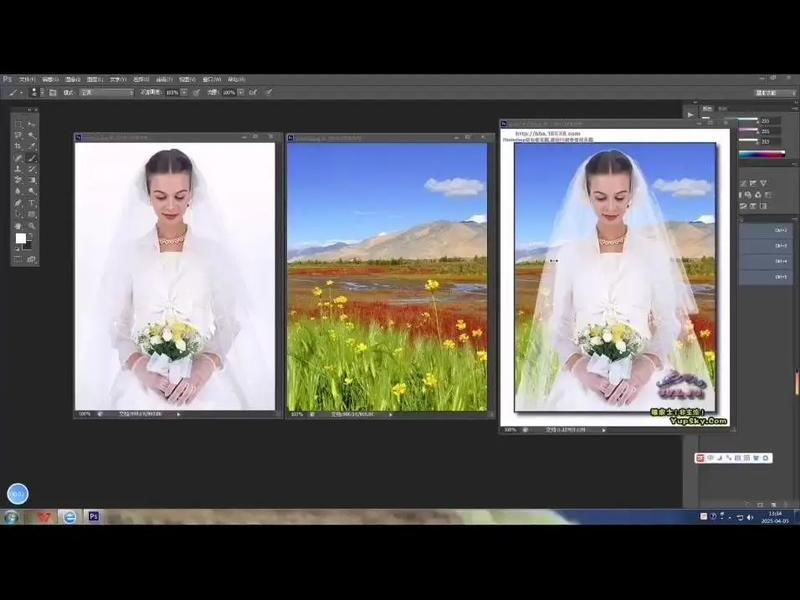The width and height of the screenshot is (800, 600).
Task: Change the screen mode from toolbox bottom
Action: 32,260
